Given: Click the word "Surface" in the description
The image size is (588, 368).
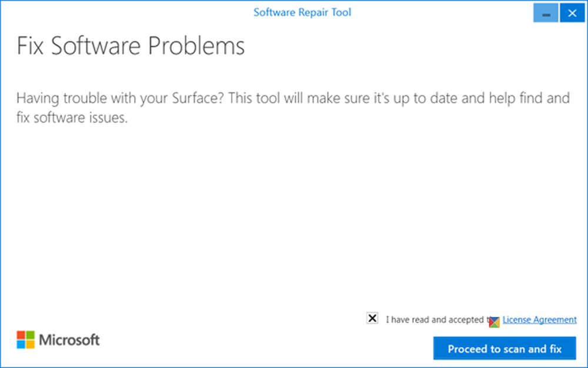Looking at the screenshot, I should pos(195,98).
